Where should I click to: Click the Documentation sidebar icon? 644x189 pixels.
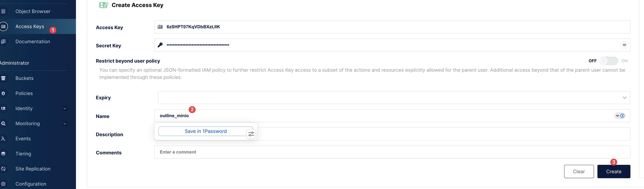pos(3,41)
